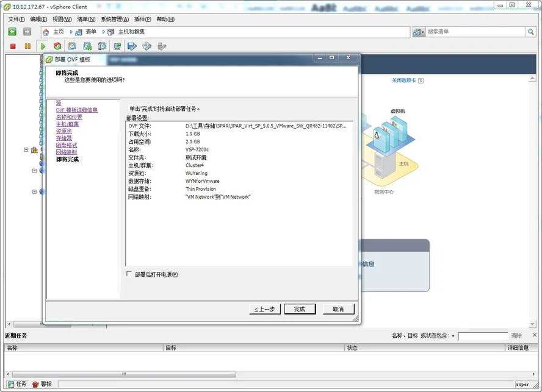
Task: Open the search type dropdown
Action: pos(419,32)
